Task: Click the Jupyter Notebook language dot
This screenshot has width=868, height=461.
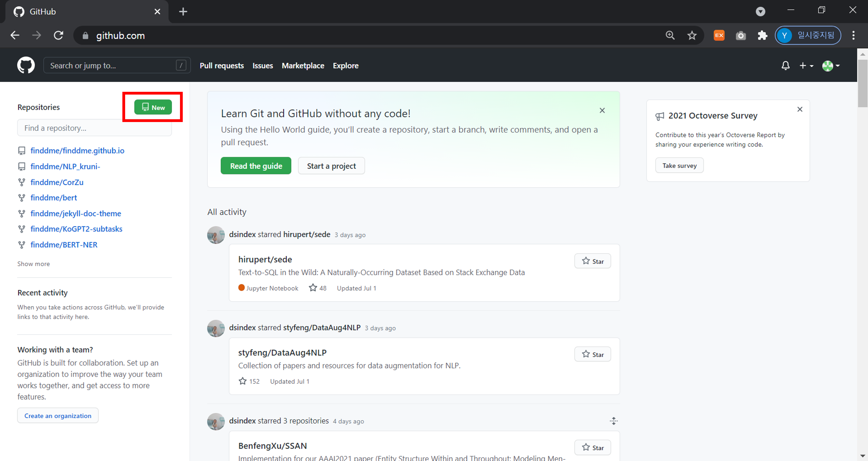Action: [241, 287]
